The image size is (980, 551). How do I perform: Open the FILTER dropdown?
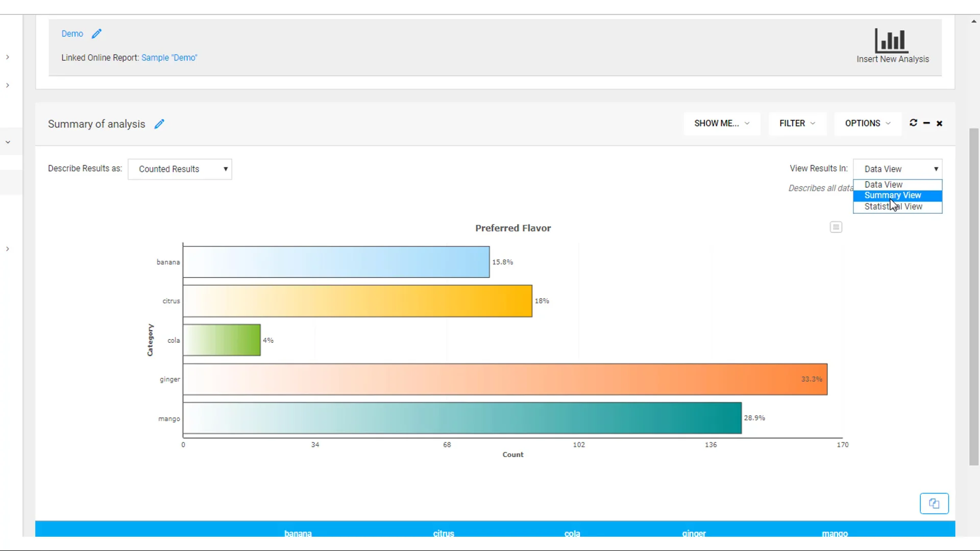(x=797, y=123)
